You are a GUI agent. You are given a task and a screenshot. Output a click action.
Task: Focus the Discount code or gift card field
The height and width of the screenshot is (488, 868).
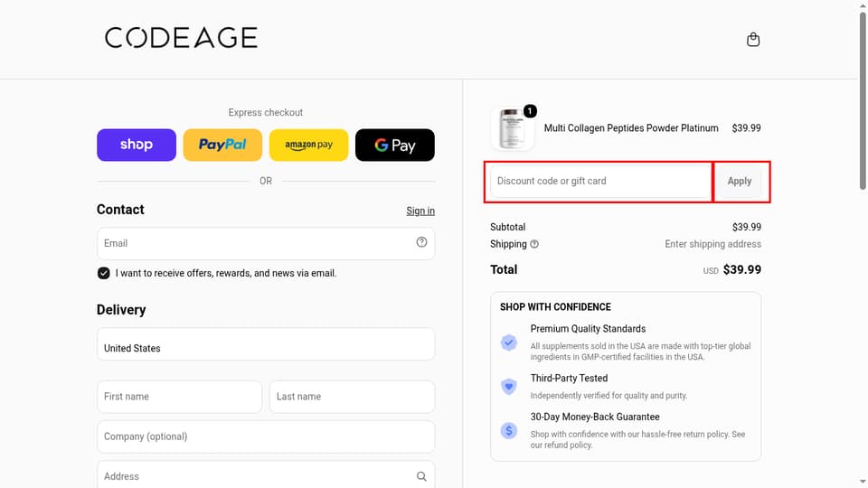[600, 181]
